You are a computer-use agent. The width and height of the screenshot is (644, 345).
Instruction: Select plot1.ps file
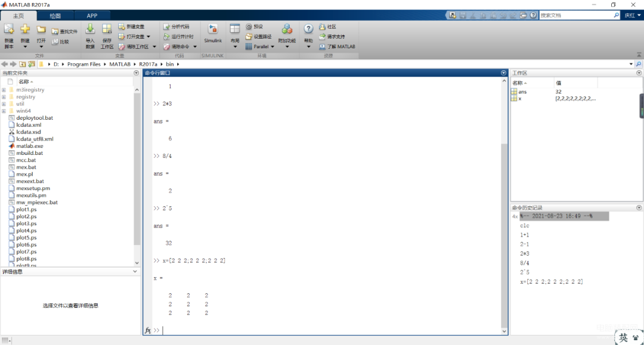(26, 209)
